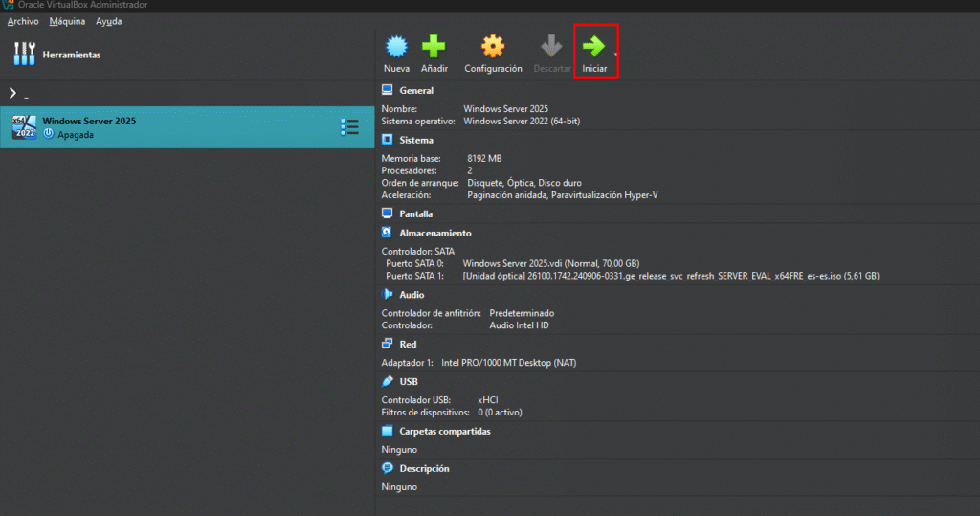Click the Herramientas label
Screen dimensions: 980x516
coord(71,55)
